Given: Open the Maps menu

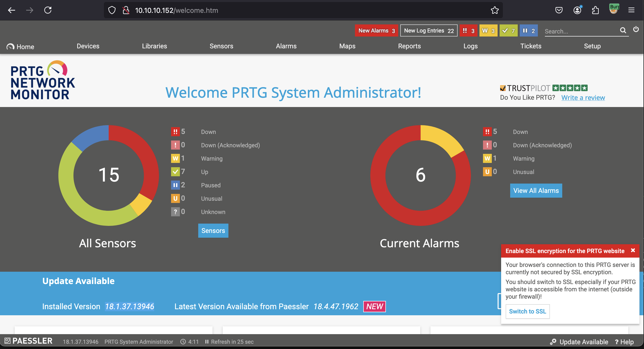Looking at the screenshot, I should (x=347, y=46).
